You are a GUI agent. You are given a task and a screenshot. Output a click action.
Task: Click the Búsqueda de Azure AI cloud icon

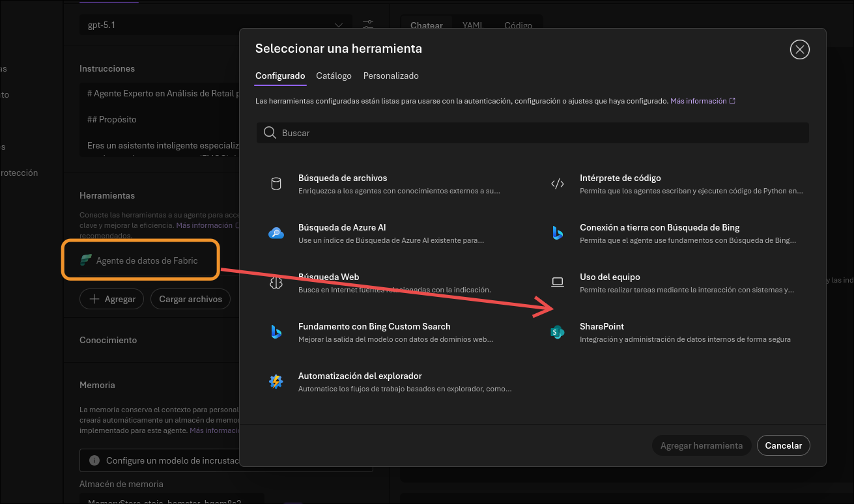(x=276, y=233)
